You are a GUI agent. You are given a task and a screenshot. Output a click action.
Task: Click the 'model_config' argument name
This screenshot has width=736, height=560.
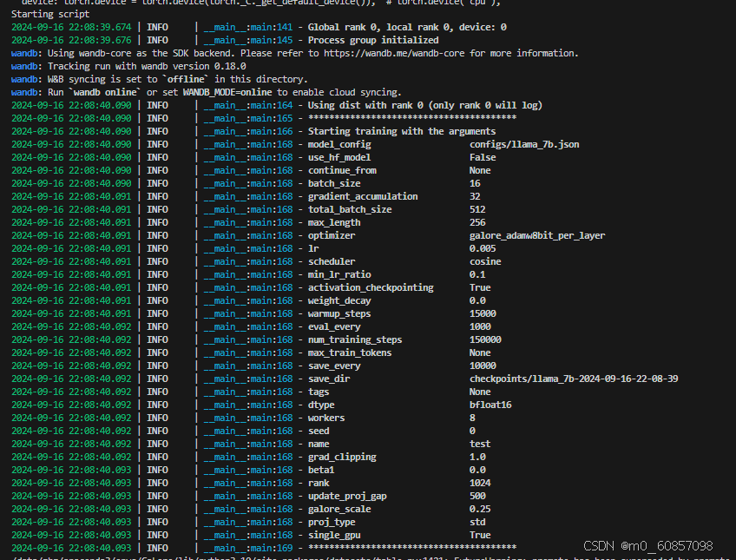(x=339, y=145)
